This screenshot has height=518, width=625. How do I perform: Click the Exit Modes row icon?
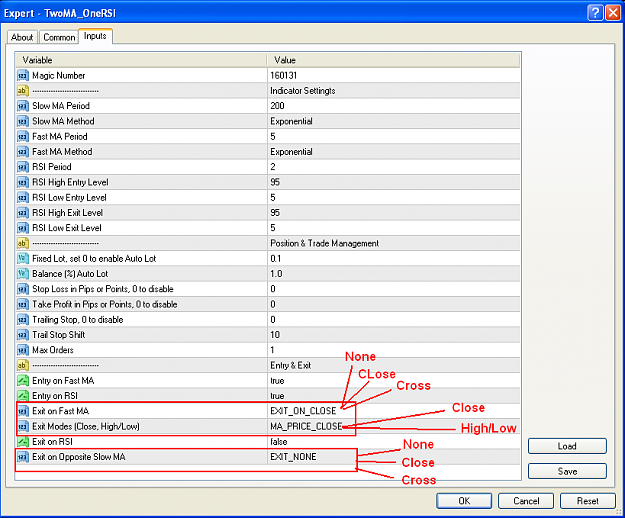point(23,426)
